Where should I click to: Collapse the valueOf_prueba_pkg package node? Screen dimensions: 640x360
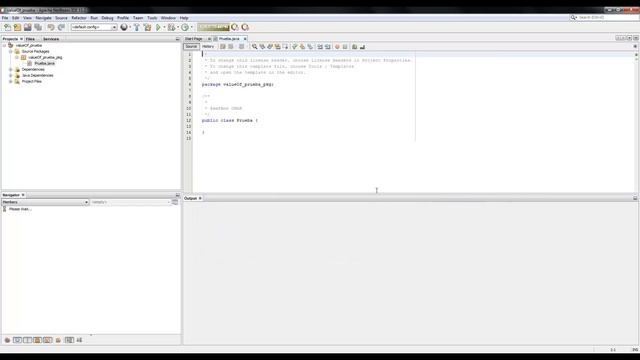click(17, 58)
